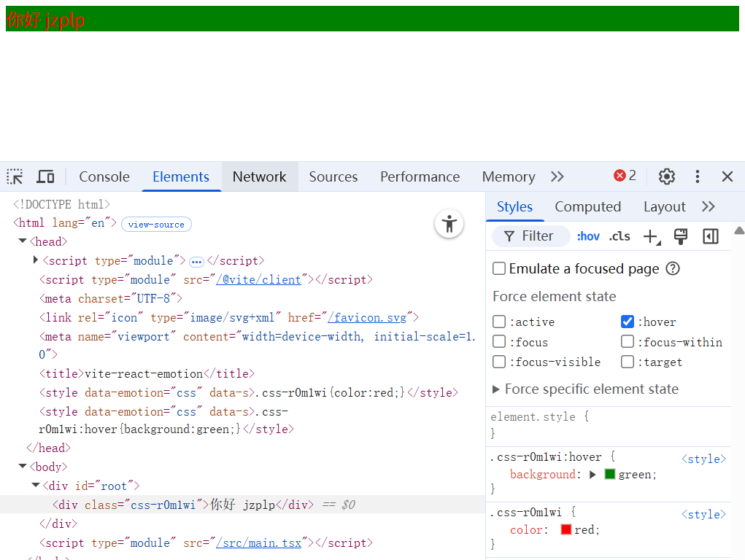Show more DevTools tabs chevron
This screenshot has height=560, width=745.
[557, 176]
